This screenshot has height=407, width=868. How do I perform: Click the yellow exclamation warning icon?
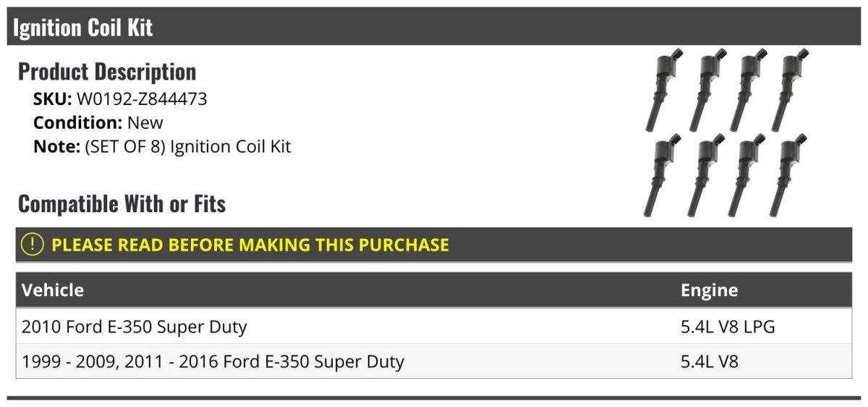[33, 245]
